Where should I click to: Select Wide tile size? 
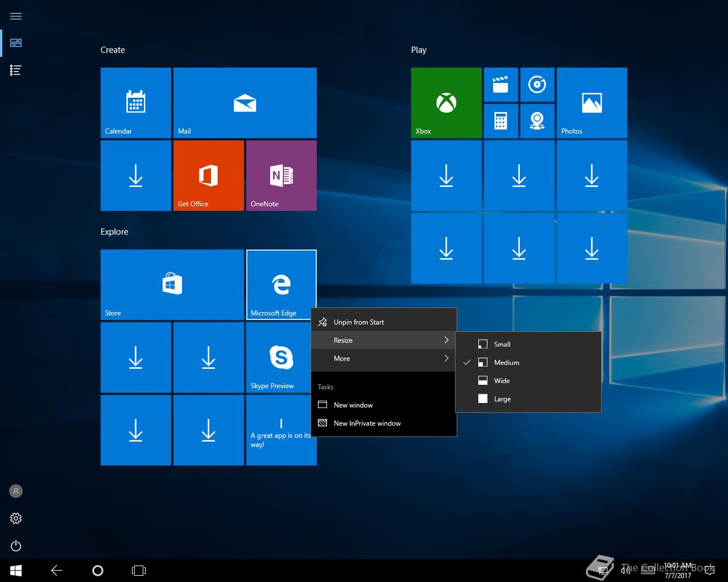point(528,381)
